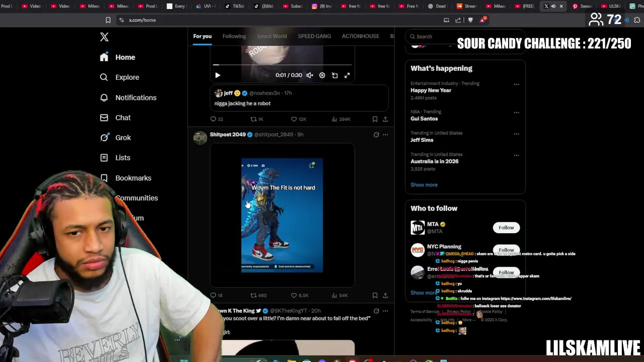
Task: Switch to the lynxzi World tab
Action: pyautogui.click(x=272, y=36)
